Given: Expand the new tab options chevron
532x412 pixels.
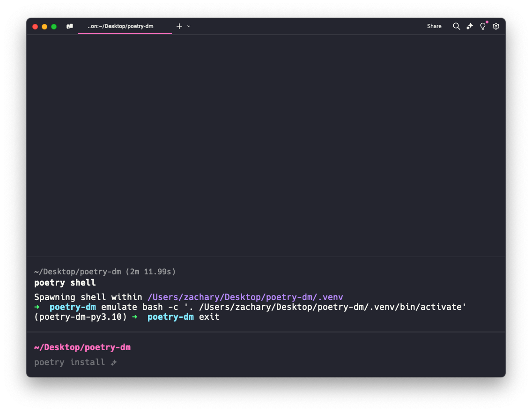Looking at the screenshot, I should pyautogui.click(x=189, y=26).
